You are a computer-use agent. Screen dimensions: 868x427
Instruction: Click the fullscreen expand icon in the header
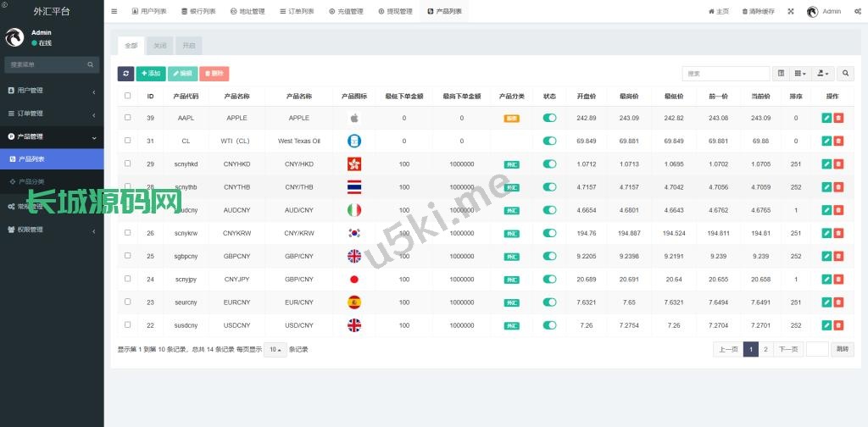pyautogui.click(x=791, y=12)
